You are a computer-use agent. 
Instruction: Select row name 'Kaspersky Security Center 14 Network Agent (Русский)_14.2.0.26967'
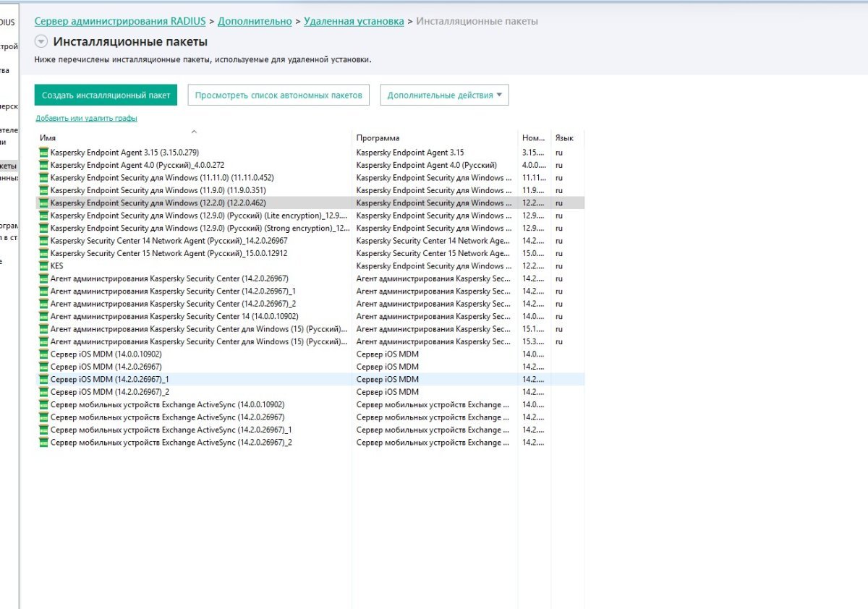click(169, 241)
